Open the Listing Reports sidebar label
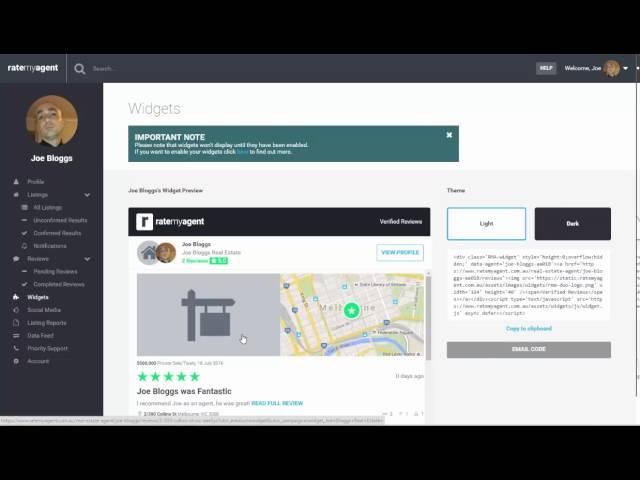The width and height of the screenshot is (640, 480). 47,323
